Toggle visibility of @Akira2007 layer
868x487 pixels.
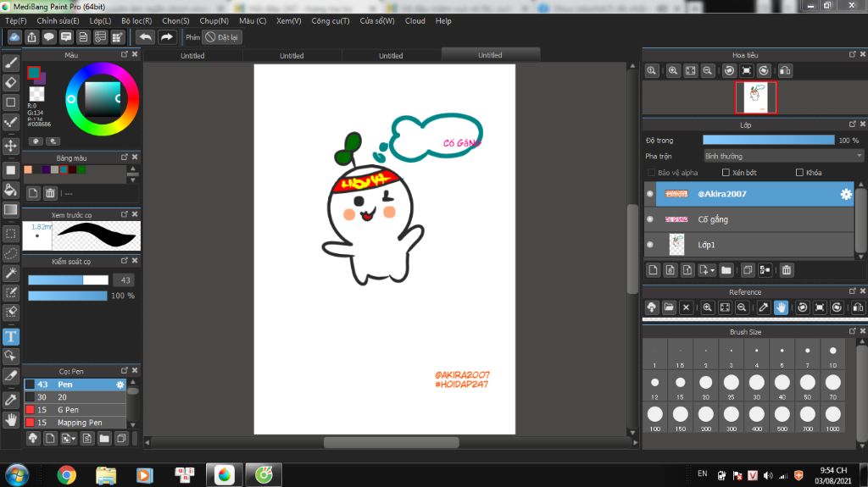click(x=650, y=194)
